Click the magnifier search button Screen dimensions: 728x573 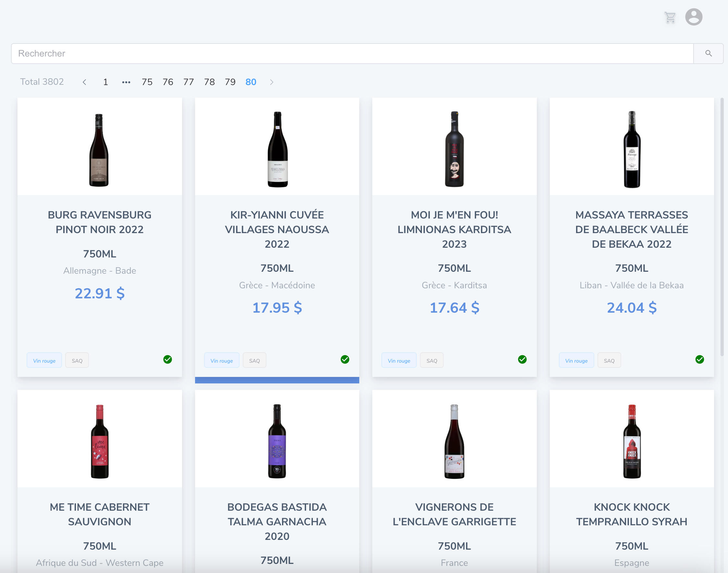point(708,53)
